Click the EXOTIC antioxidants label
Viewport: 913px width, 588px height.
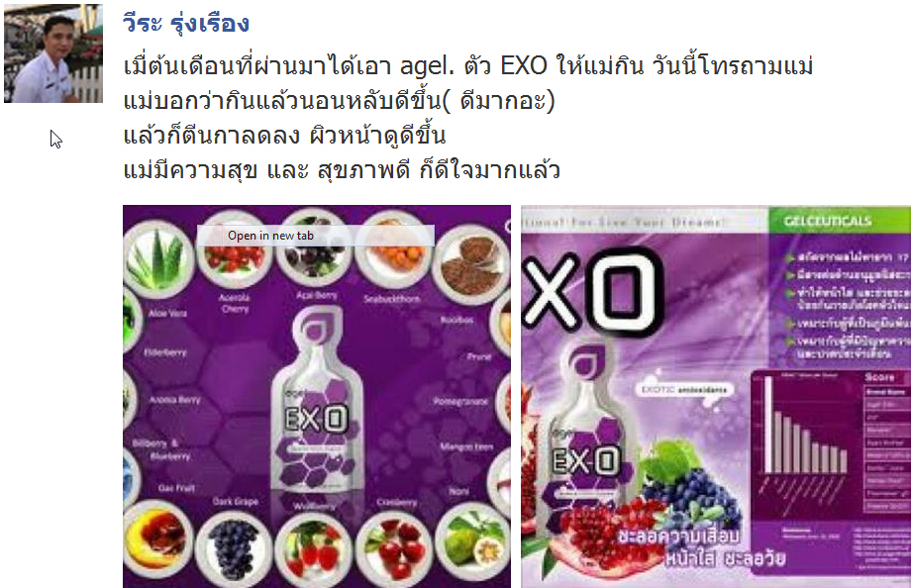(x=685, y=389)
